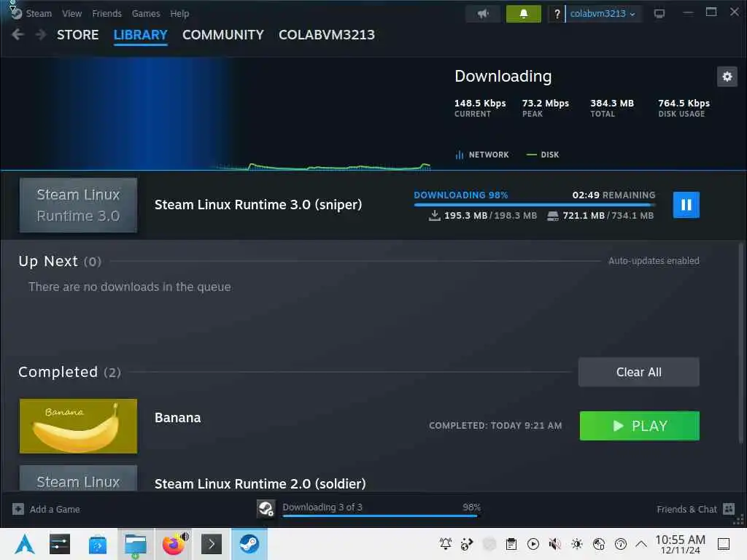Click the Friends & Chat grid icon
This screenshot has width=747, height=560.
click(x=729, y=509)
